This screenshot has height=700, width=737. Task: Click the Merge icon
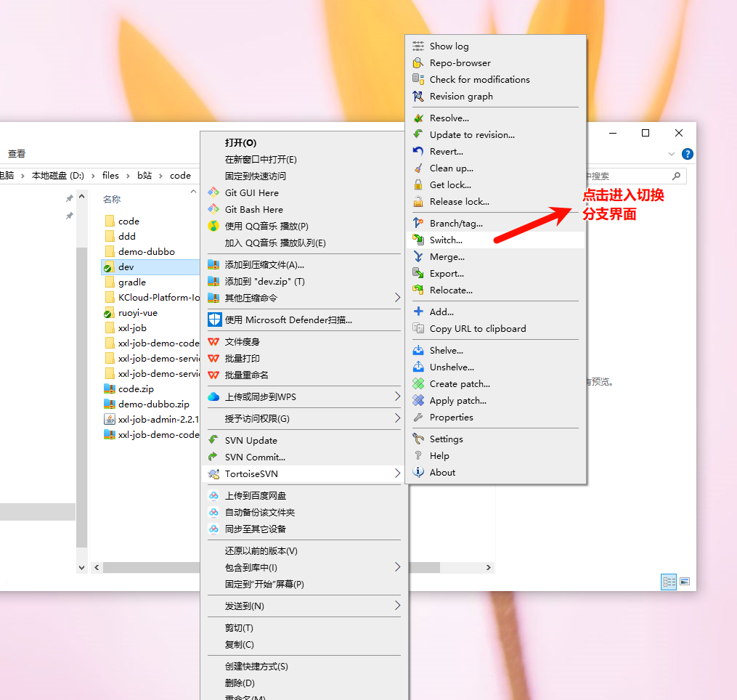pyautogui.click(x=418, y=256)
